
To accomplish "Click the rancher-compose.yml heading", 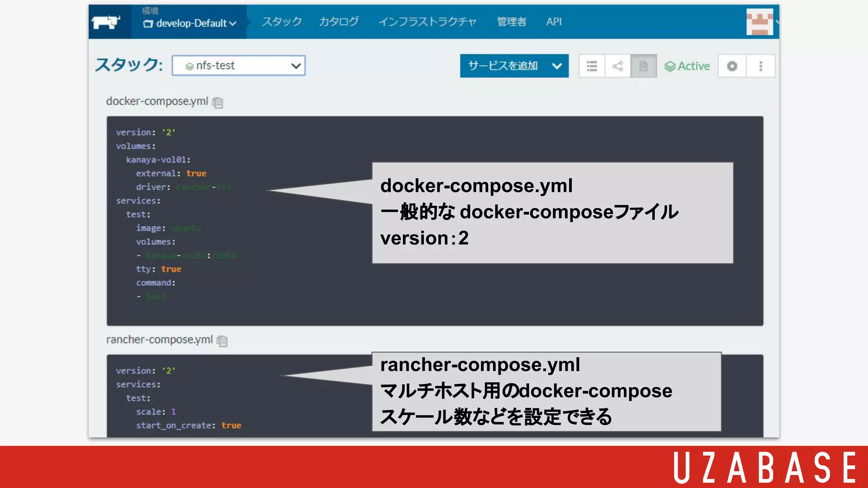I will [159, 340].
